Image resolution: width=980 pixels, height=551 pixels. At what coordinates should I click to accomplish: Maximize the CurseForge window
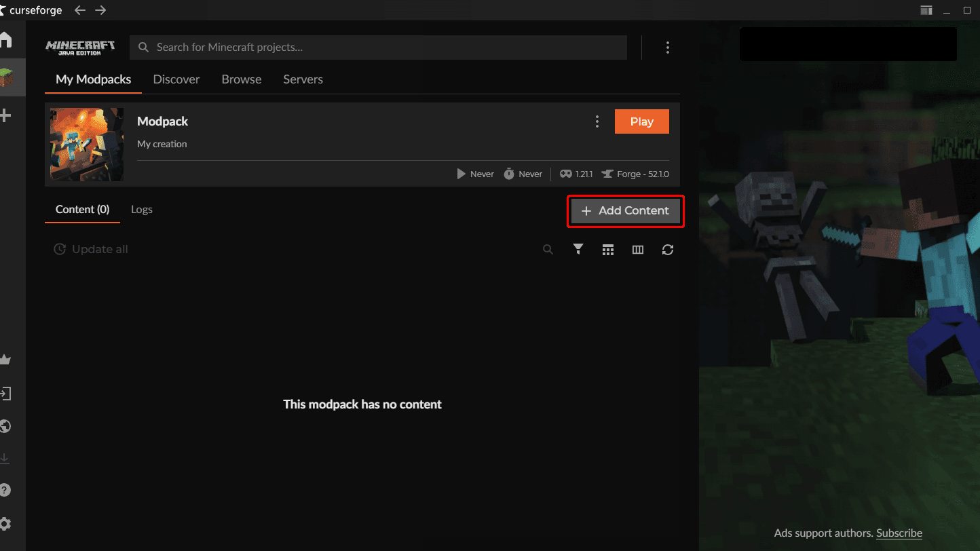(x=967, y=10)
